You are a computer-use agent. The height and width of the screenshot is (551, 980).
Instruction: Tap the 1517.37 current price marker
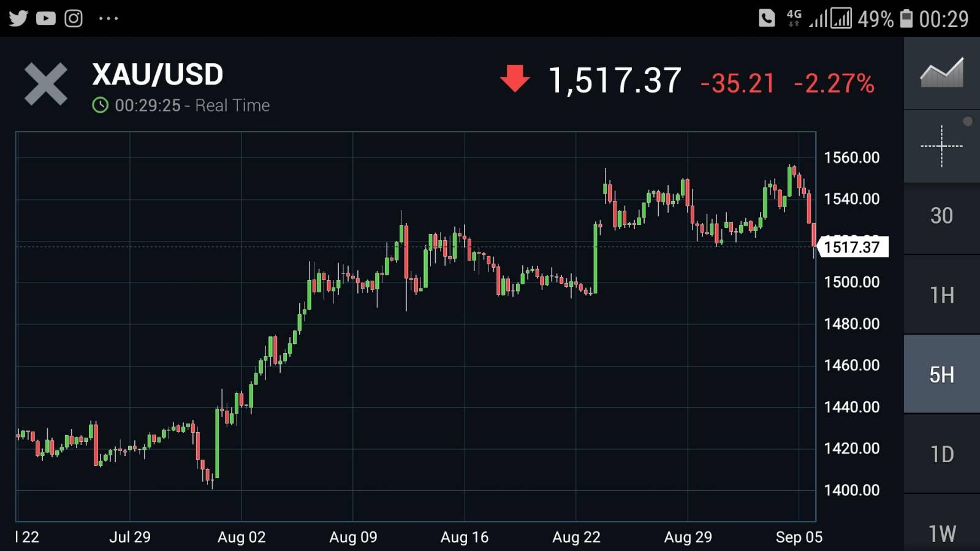click(x=853, y=247)
